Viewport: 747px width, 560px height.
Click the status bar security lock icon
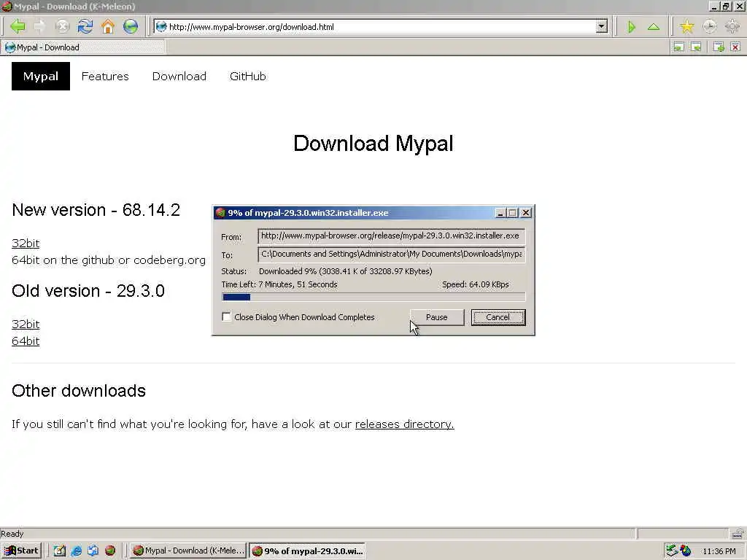(738, 533)
